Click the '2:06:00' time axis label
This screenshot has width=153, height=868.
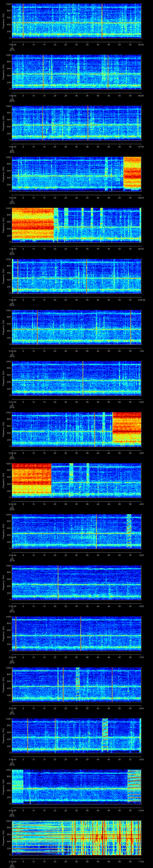coord(12,657)
